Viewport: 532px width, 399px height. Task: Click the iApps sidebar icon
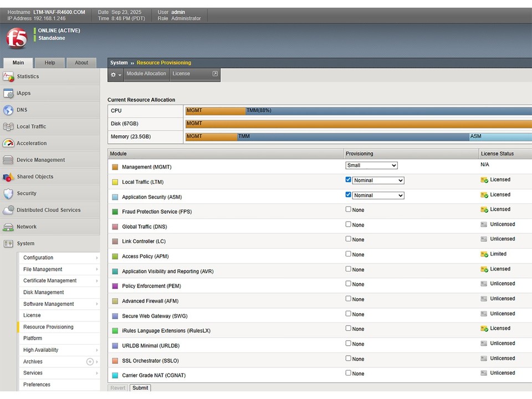[8, 93]
